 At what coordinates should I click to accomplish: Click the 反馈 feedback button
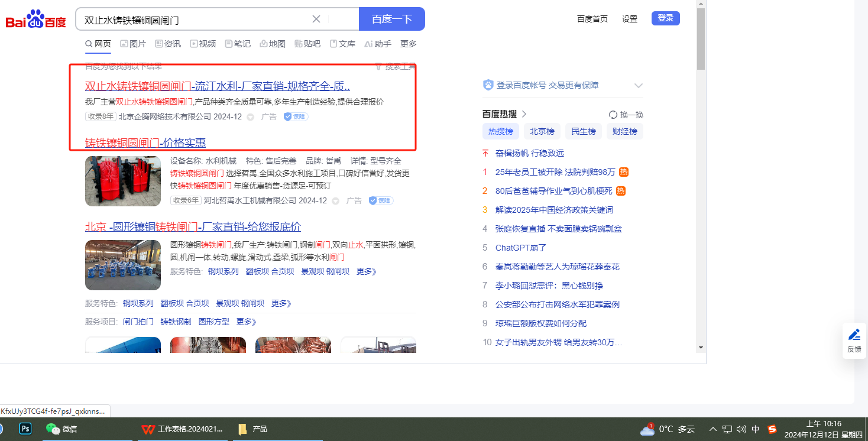tap(854, 341)
